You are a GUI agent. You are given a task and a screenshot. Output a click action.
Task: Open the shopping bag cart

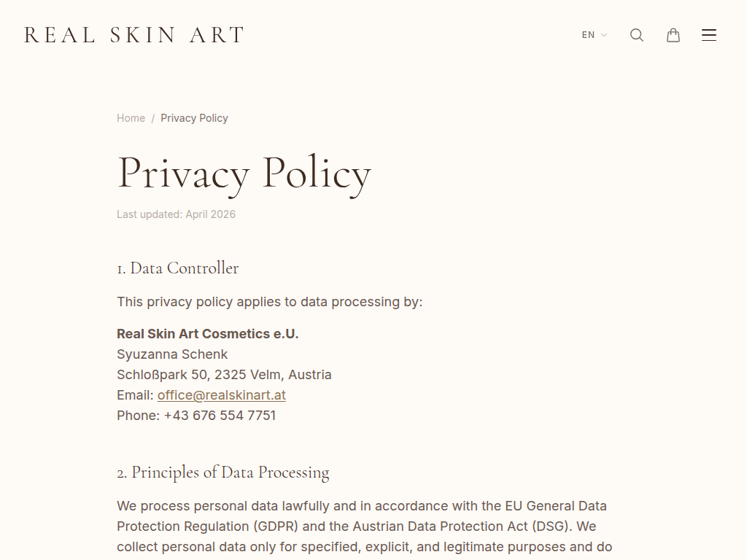click(x=673, y=35)
